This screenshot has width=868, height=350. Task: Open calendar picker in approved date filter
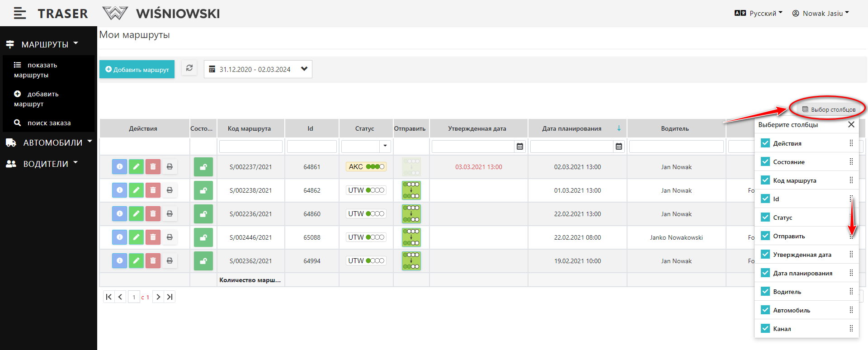(520, 147)
